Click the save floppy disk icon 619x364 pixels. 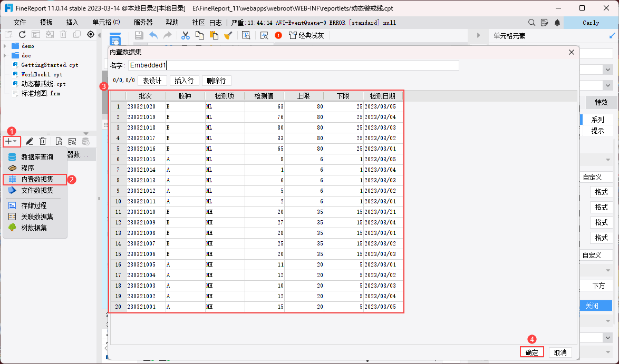pyautogui.click(x=139, y=35)
